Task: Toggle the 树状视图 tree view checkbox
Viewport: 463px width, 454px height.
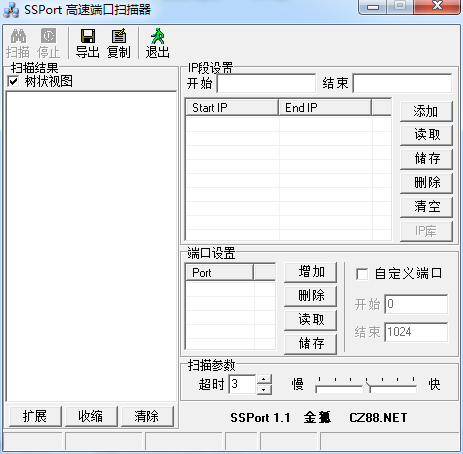Action: 13,81
